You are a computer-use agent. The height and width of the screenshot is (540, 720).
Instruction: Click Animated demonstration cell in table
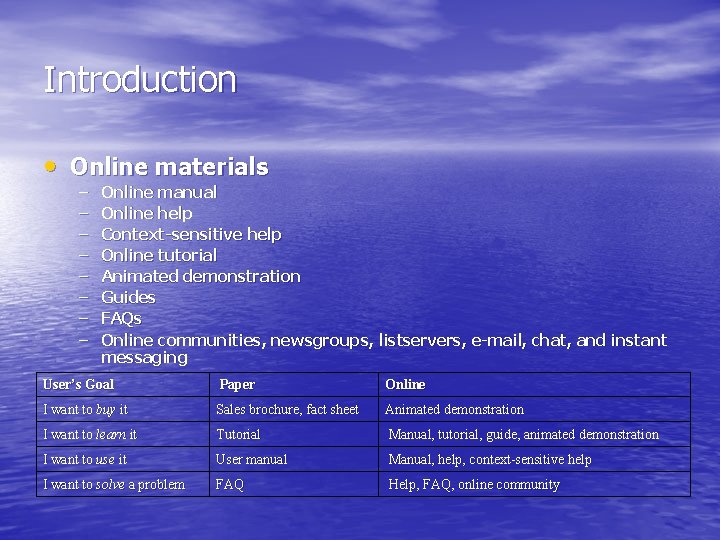click(x=534, y=409)
